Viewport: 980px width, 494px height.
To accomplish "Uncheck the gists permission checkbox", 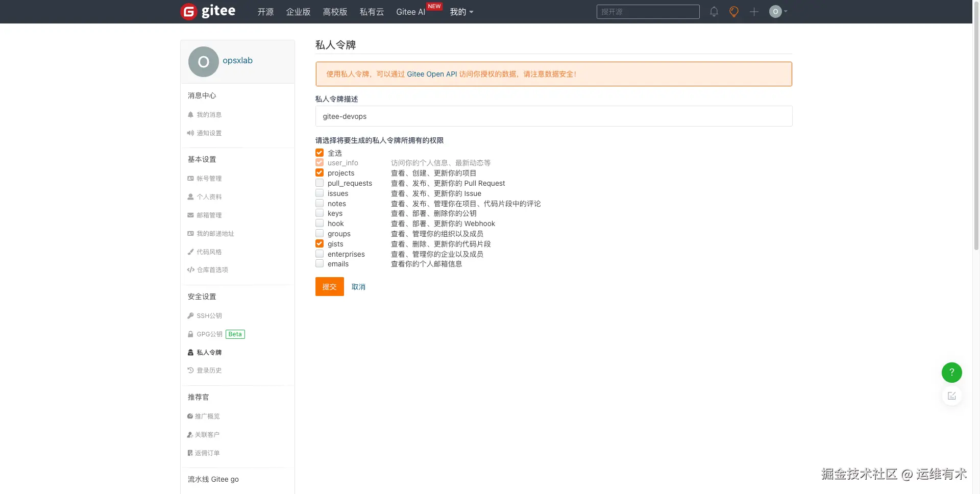I will point(320,243).
